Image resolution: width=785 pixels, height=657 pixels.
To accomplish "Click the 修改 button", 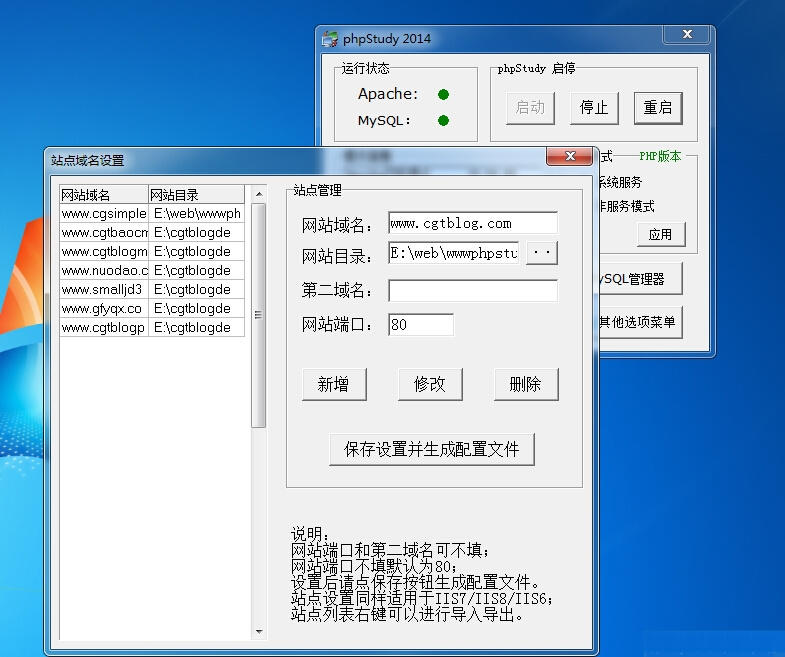I will tap(430, 384).
